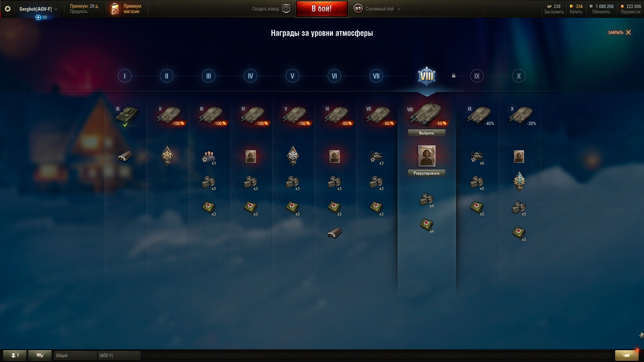
Task: Switch to atmosphere level V tab
Action: [292, 76]
